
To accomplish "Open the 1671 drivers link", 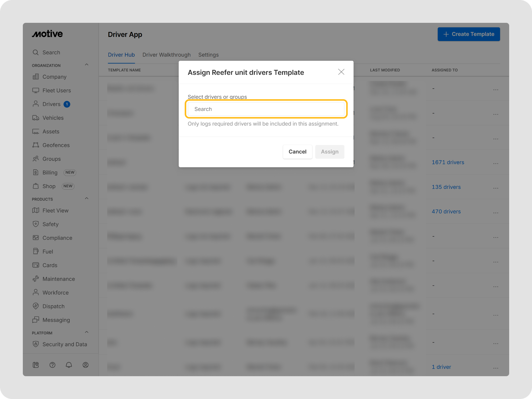I will tap(448, 162).
